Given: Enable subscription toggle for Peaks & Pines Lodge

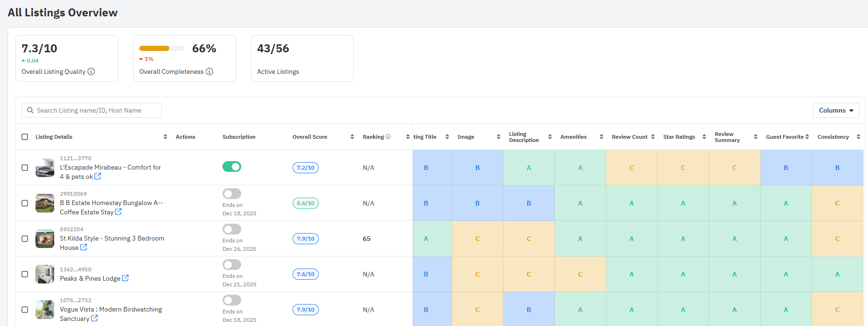Looking at the screenshot, I should pos(232,265).
